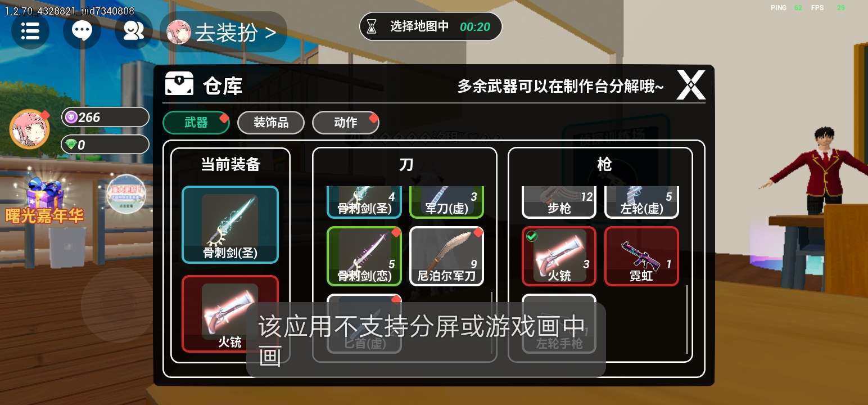Close the 仓库 warehouse panel

[690, 85]
